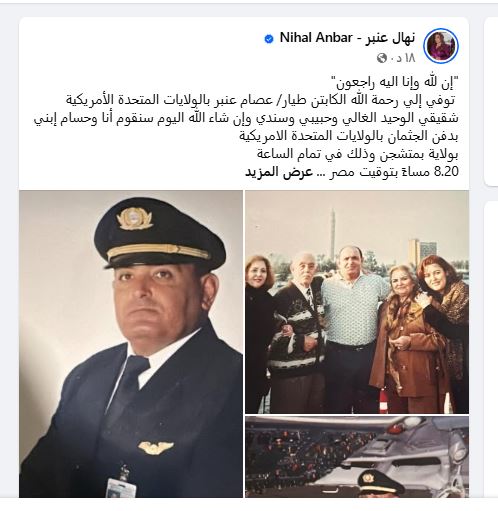498x511 pixels.
Task: Open the large pilot portrait photo
Action: click(131, 344)
